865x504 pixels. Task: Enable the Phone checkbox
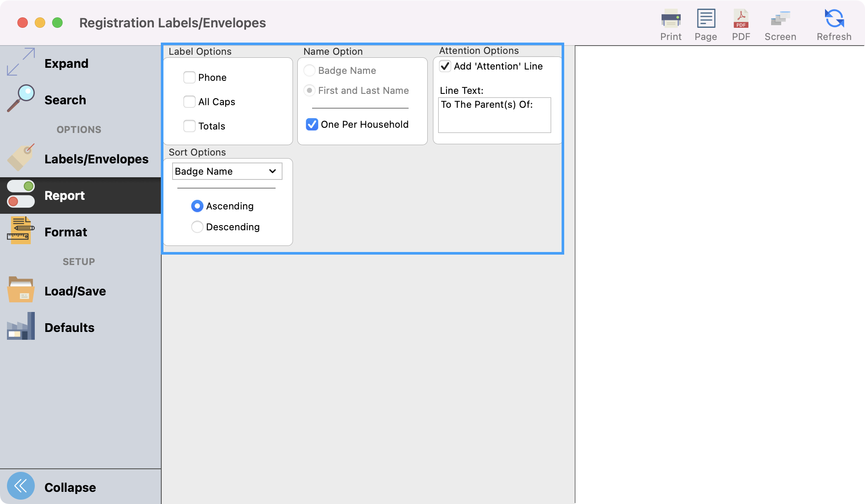point(190,77)
